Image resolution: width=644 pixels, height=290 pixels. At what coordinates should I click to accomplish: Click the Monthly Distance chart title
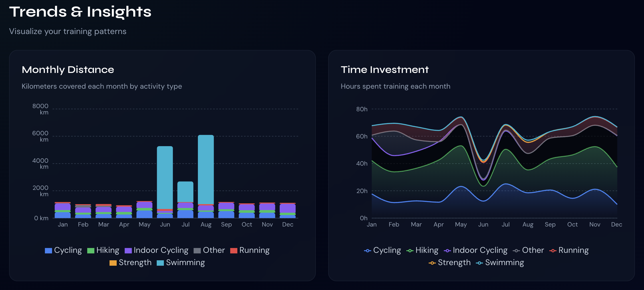click(x=68, y=70)
